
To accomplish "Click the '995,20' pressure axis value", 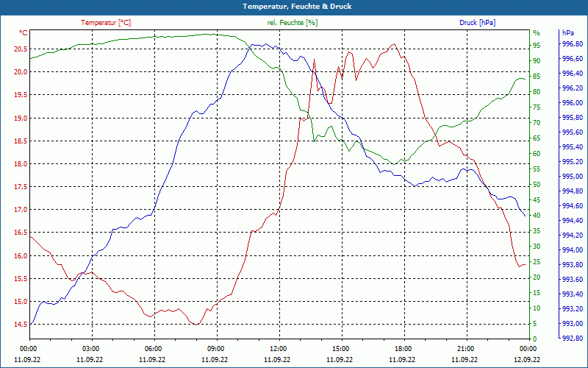I will click(573, 162).
